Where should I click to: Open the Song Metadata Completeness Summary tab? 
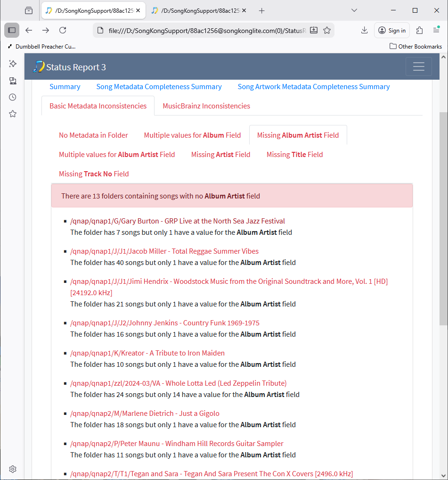point(159,87)
